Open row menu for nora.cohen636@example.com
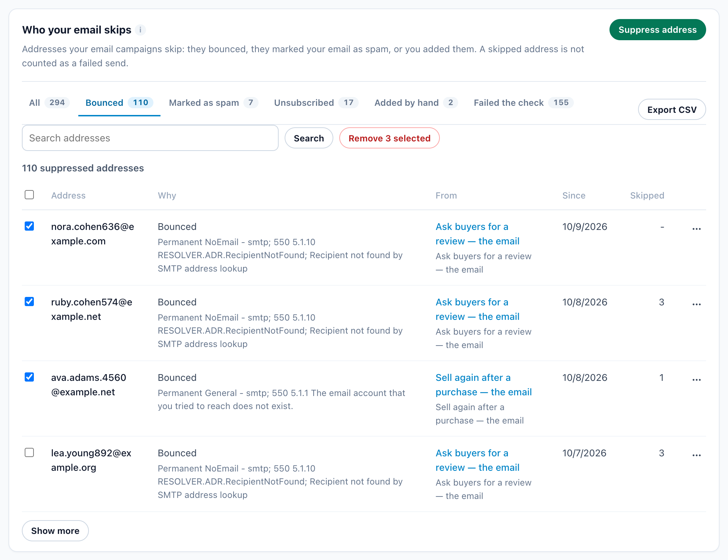This screenshot has height=560, width=728. point(696,229)
